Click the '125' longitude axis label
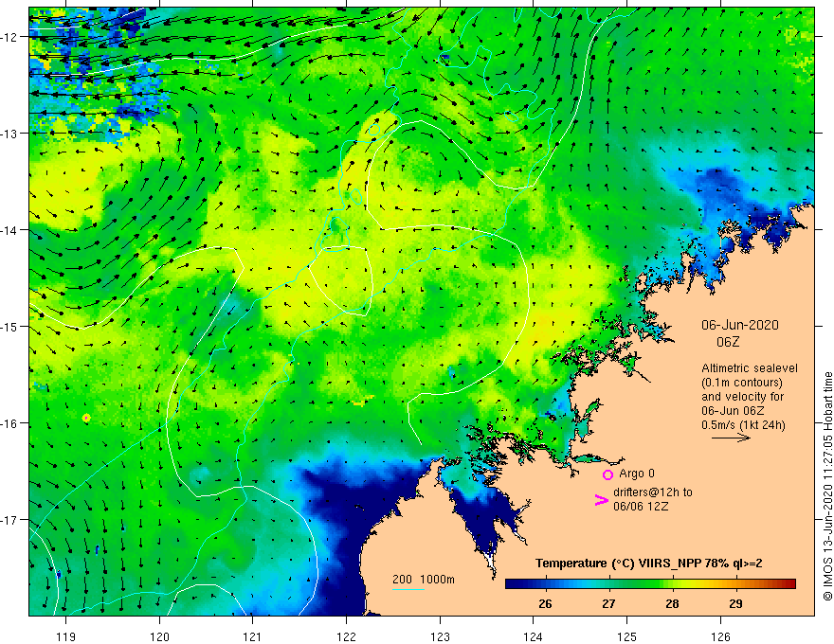 (x=627, y=636)
